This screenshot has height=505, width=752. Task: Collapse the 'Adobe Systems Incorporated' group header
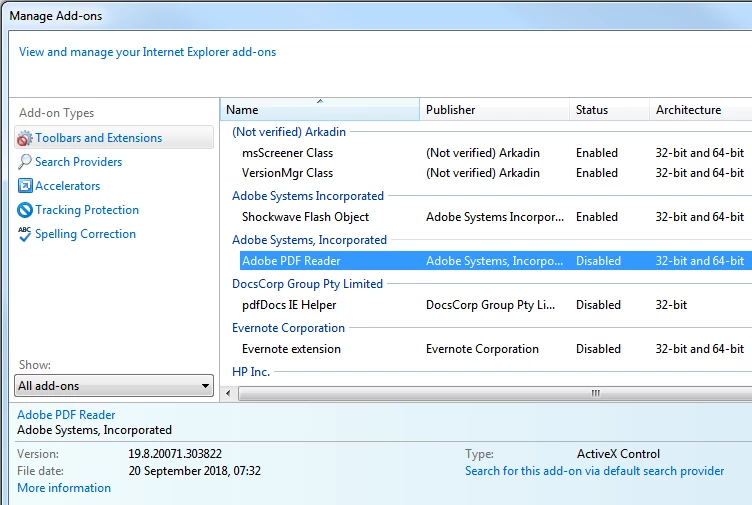point(308,196)
